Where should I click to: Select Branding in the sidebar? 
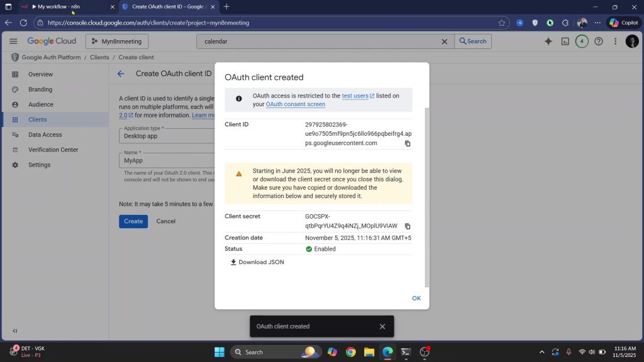40,89
